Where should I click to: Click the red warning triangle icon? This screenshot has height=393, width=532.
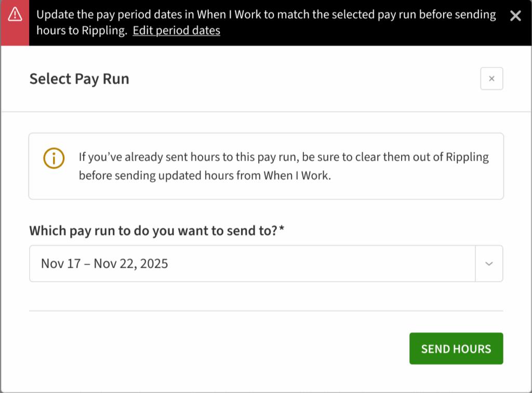[x=15, y=15]
